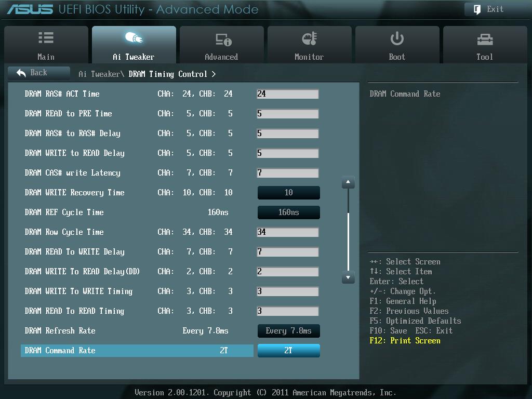This screenshot has width=532, height=399.
Task: Click the Version 2.00.1201 copyright footer
Action: 265,393
